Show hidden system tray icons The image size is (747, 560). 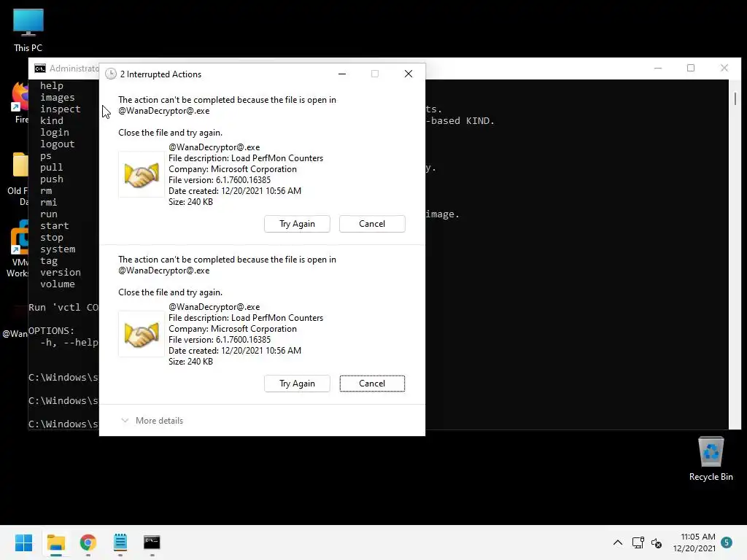[x=617, y=542]
